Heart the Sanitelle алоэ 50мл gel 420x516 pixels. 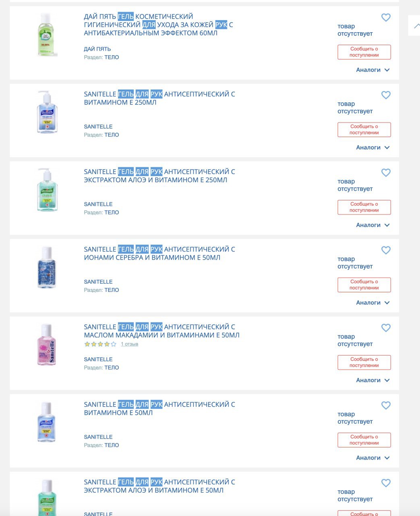(386, 483)
